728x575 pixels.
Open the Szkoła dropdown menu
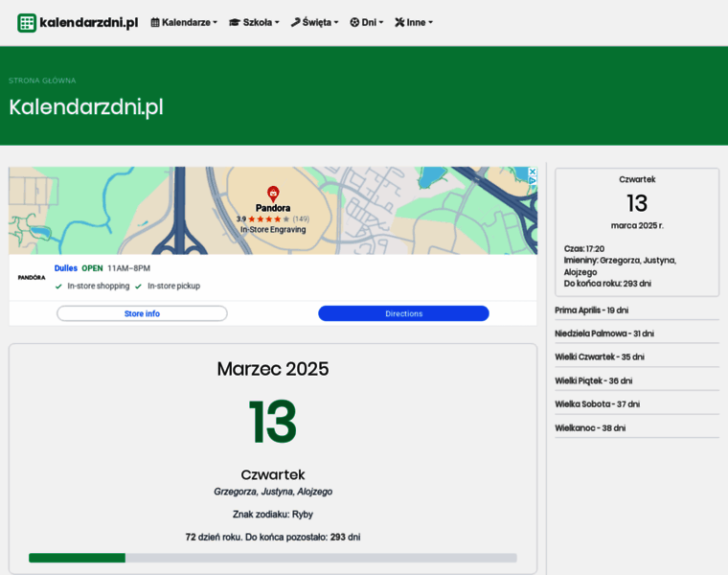[x=257, y=22]
